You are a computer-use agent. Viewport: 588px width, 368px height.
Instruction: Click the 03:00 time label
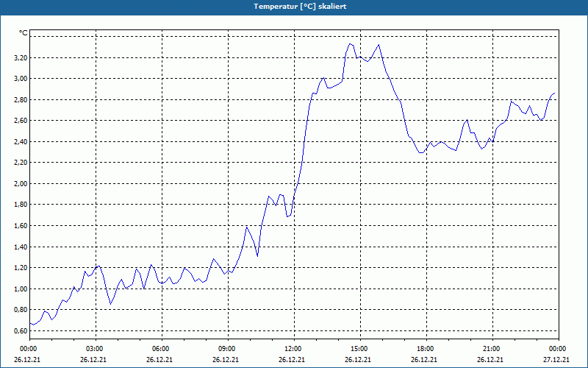96,349
